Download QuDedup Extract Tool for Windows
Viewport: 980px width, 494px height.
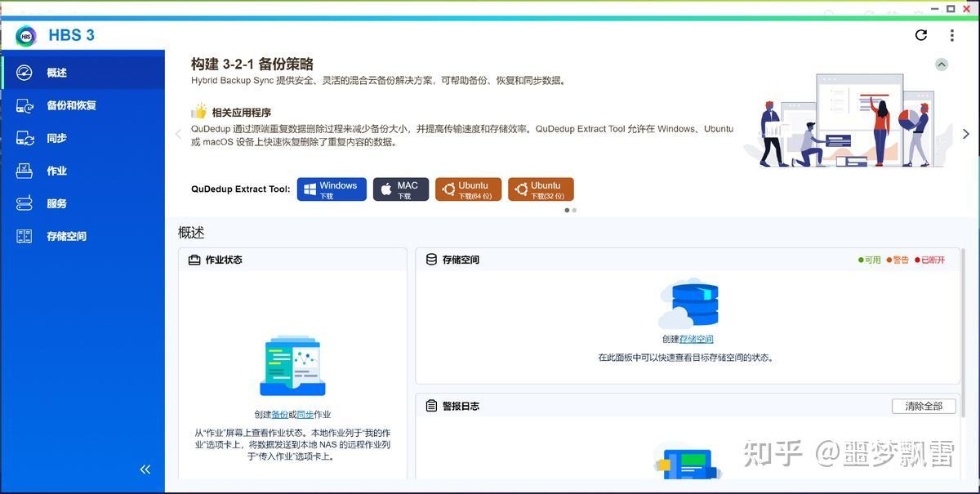point(332,189)
